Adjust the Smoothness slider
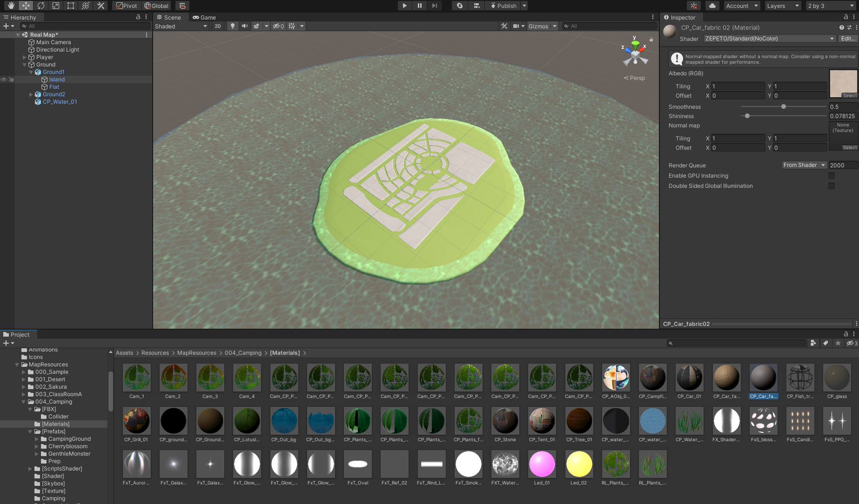The height and width of the screenshot is (504, 859). coord(784,106)
